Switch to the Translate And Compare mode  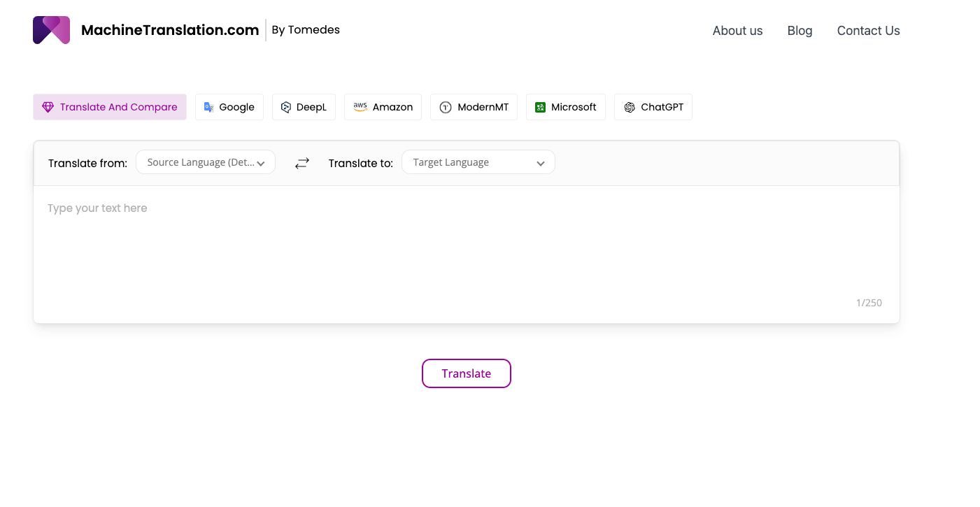coord(109,106)
